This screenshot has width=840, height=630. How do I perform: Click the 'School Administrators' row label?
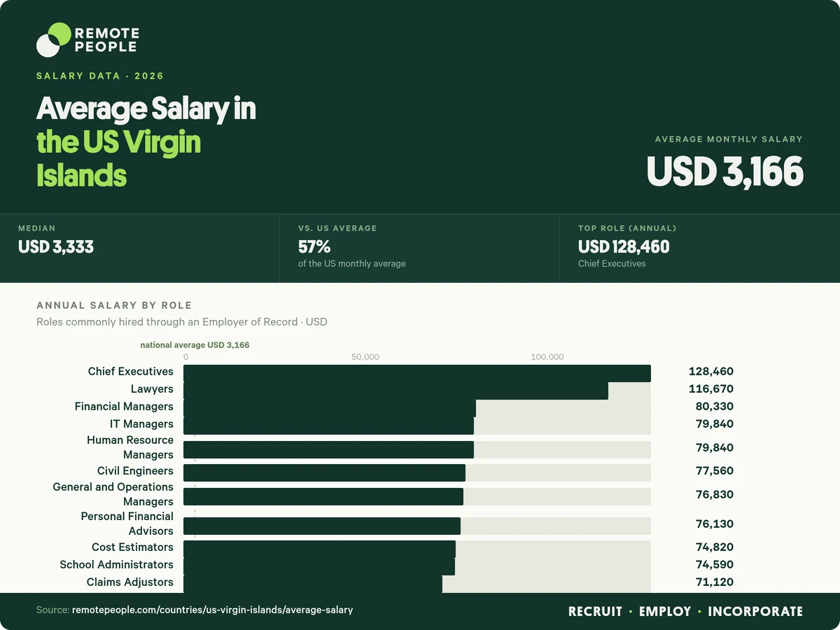coord(116,565)
